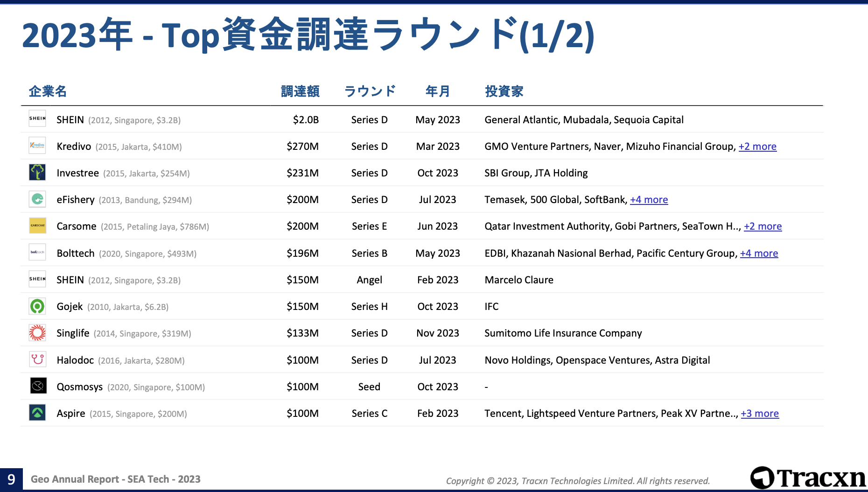Screen dimensions: 868x492
Task: Click the $231M funding amount
Action: click(x=302, y=173)
